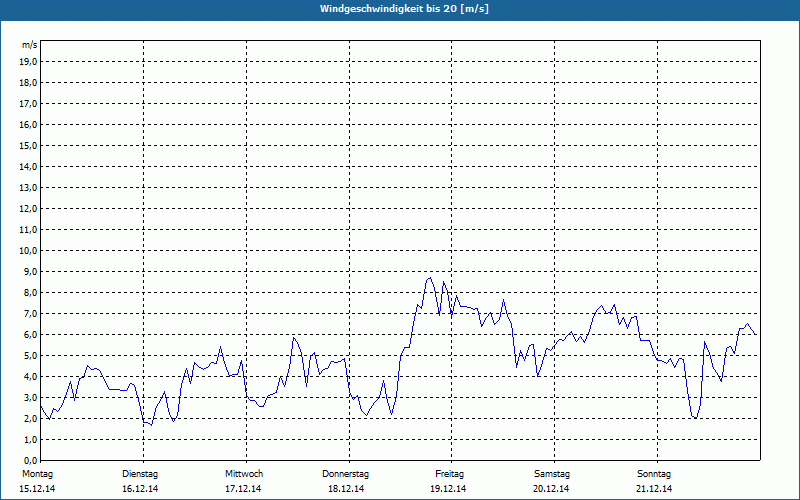Image resolution: width=800 pixels, height=500 pixels.
Task: Click the 'Mittwoch' day label
Action: 244,474
